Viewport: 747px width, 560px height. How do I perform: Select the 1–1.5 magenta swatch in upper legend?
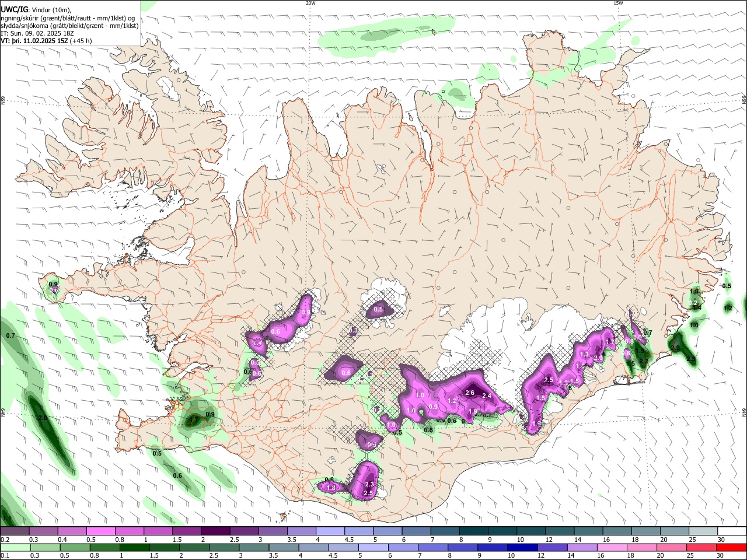pos(158,531)
